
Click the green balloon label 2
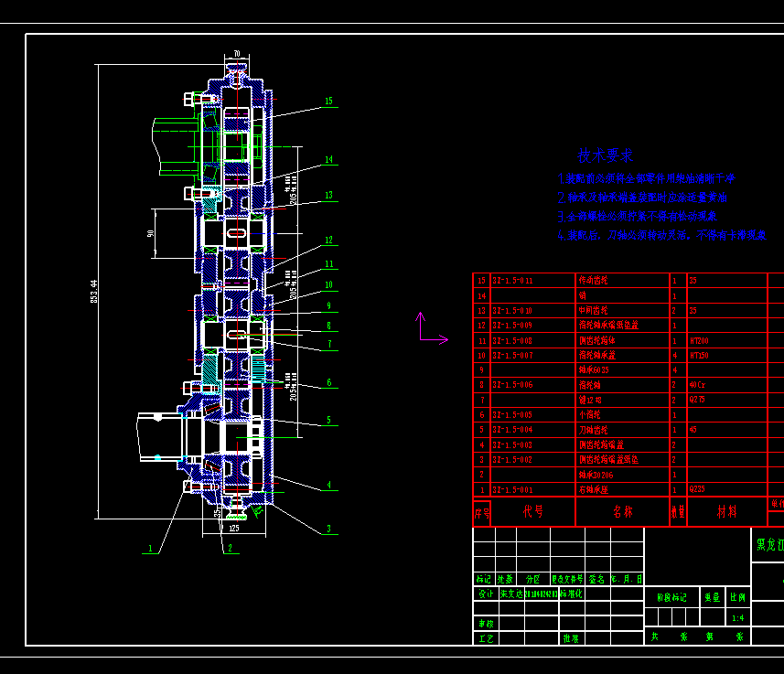[230, 548]
